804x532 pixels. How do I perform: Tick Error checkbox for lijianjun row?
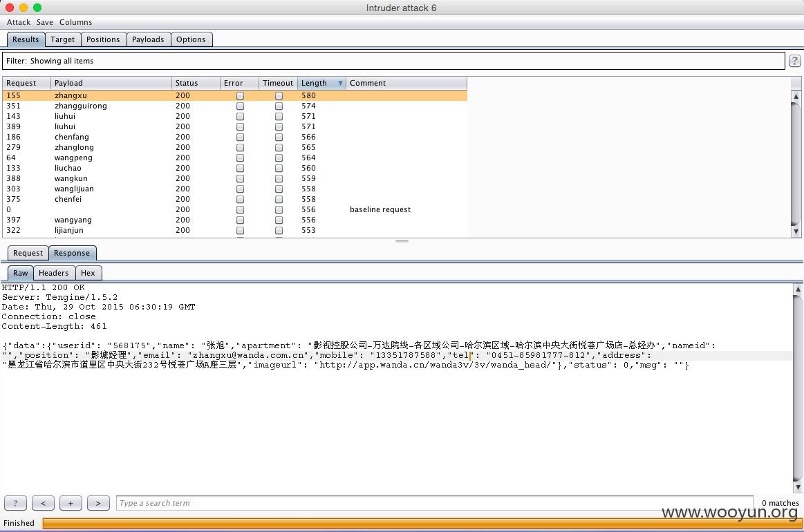point(240,230)
